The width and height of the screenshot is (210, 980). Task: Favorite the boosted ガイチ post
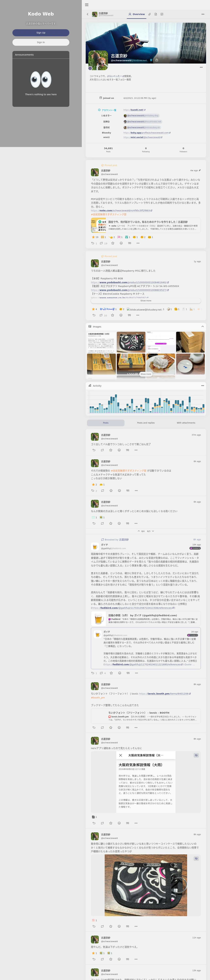pos(111,673)
